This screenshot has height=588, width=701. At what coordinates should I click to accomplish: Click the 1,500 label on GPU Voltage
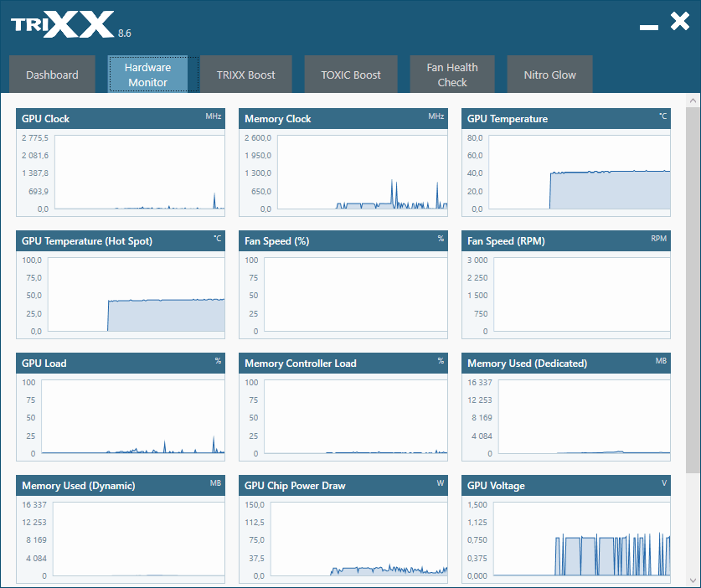pyautogui.click(x=477, y=504)
